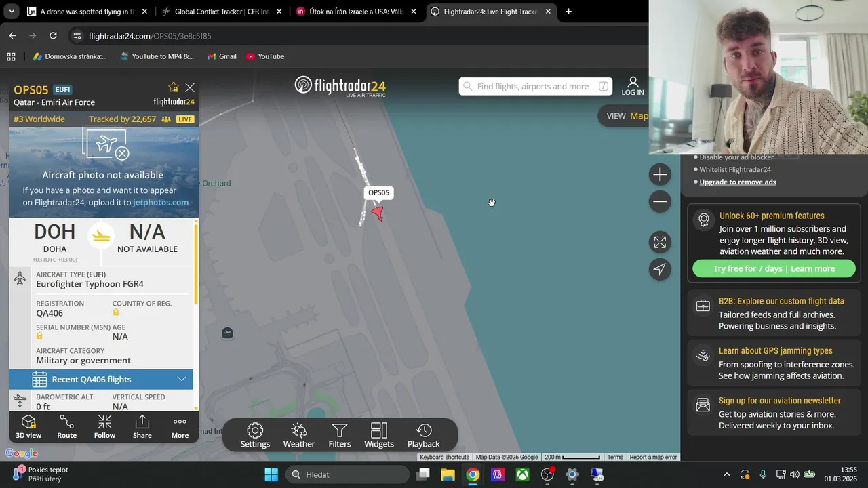Screen dimensions: 868x488
Task: Open the tab search dropdown arrow
Action: (11, 12)
